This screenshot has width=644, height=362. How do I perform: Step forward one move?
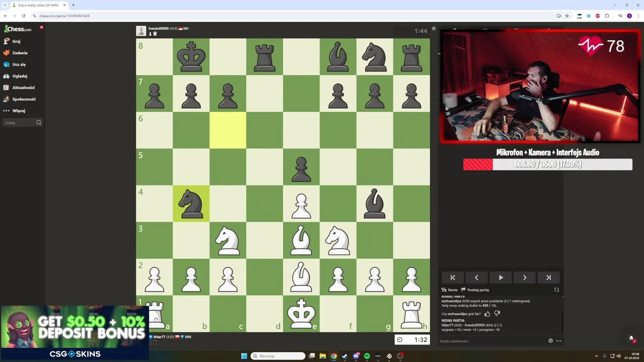click(x=525, y=278)
